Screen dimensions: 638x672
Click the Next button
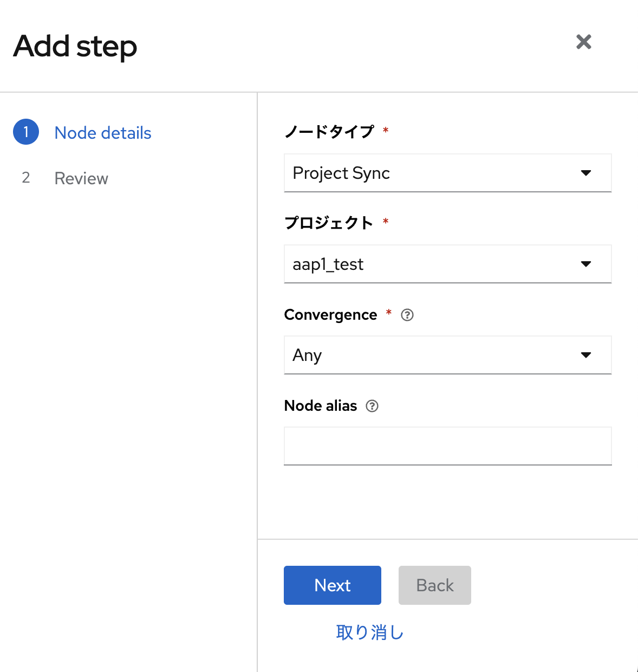click(333, 585)
